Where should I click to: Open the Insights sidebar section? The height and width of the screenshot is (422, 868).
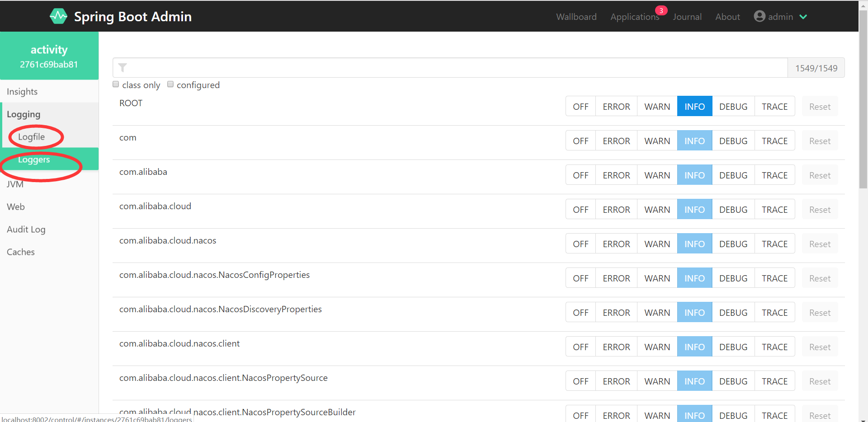pyautogui.click(x=22, y=91)
